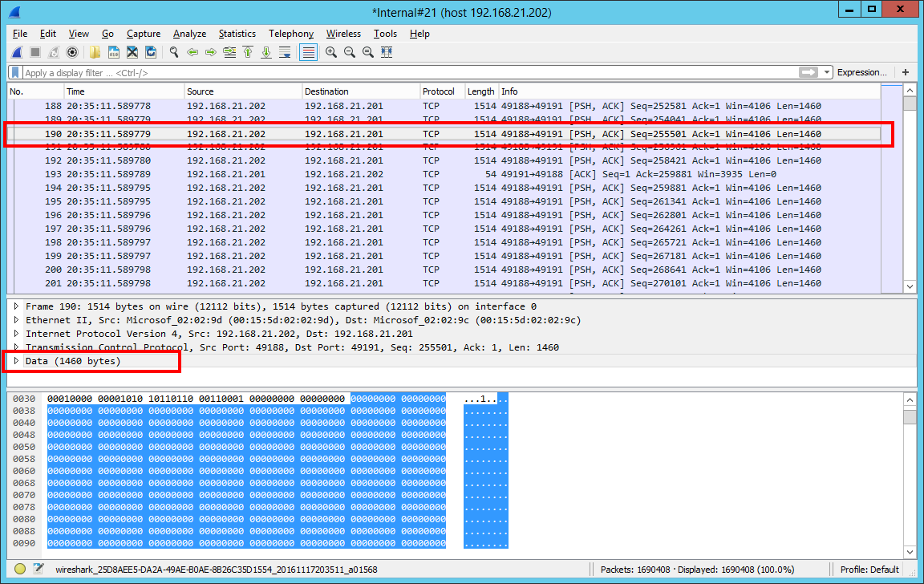This screenshot has width=924, height=584.
Task: Open the Telephony menu
Action: click(291, 34)
